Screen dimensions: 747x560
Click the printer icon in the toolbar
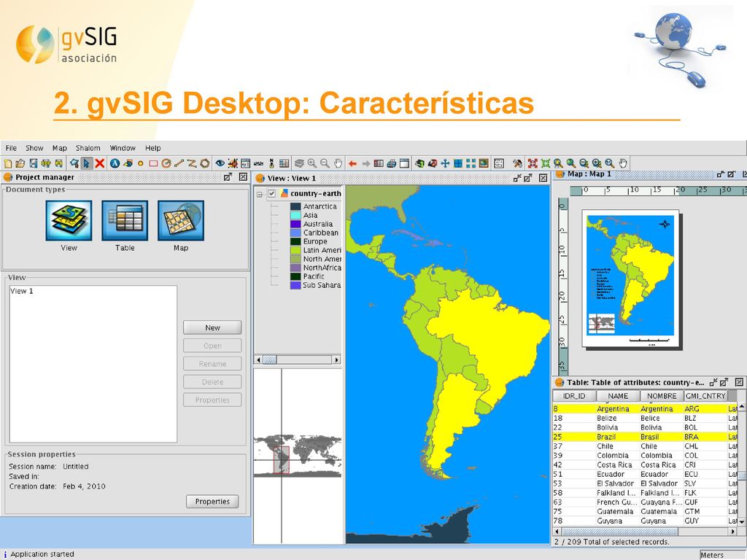point(391,164)
